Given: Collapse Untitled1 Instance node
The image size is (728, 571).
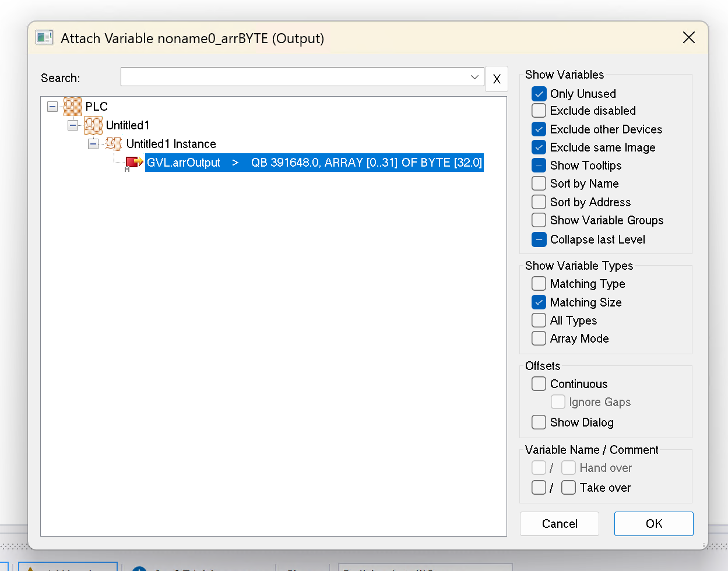Looking at the screenshot, I should coord(93,144).
